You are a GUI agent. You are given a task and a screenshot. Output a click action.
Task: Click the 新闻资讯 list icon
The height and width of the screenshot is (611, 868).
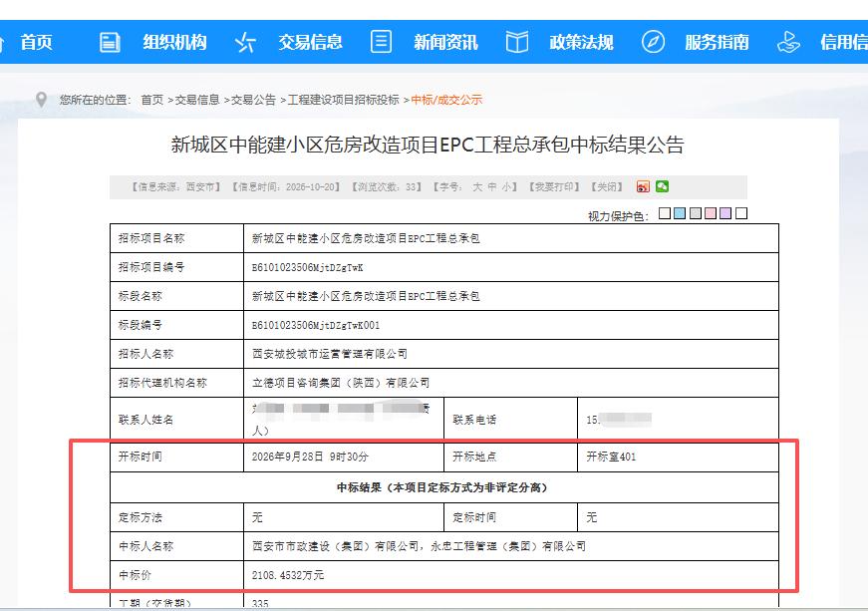tap(381, 42)
